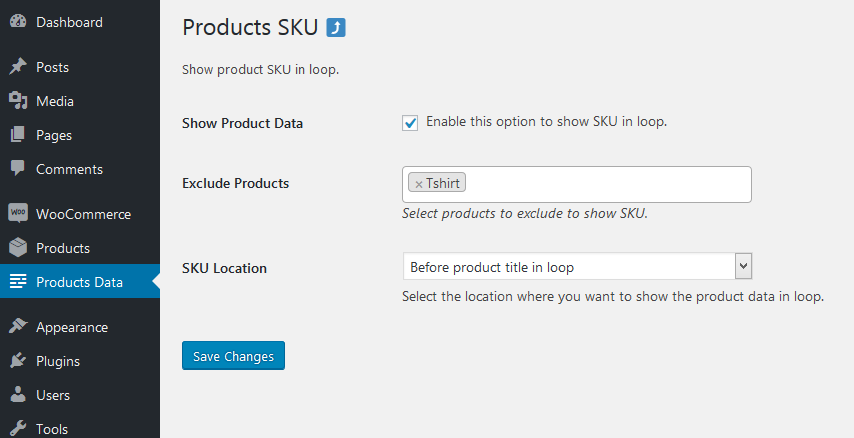Open the Appearance menu item
Image resolution: width=854 pixels, height=438 pixels.
pos(72,327)
